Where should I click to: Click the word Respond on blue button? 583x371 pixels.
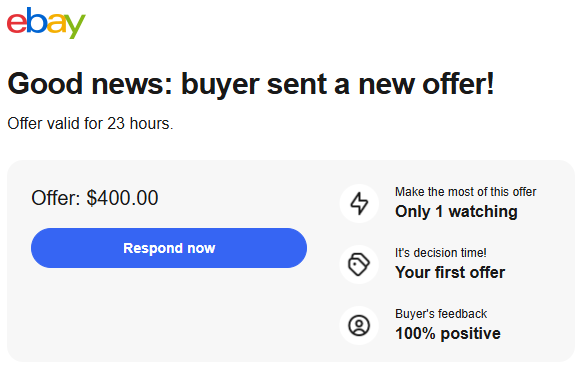pyautogui.click(x=153, y=248)
